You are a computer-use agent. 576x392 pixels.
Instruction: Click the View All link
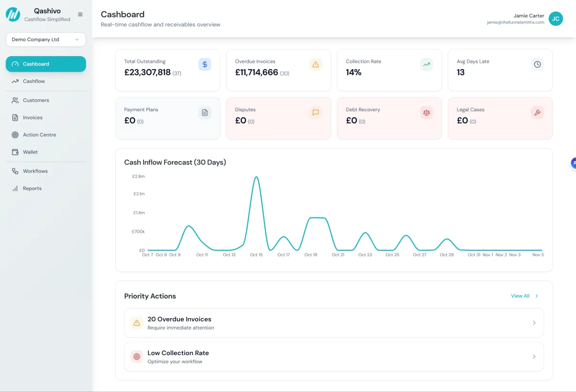coord(520,296)
